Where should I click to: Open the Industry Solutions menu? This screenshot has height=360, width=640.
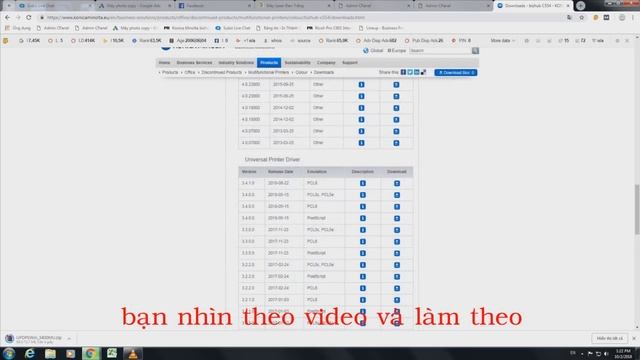[236, 63]
